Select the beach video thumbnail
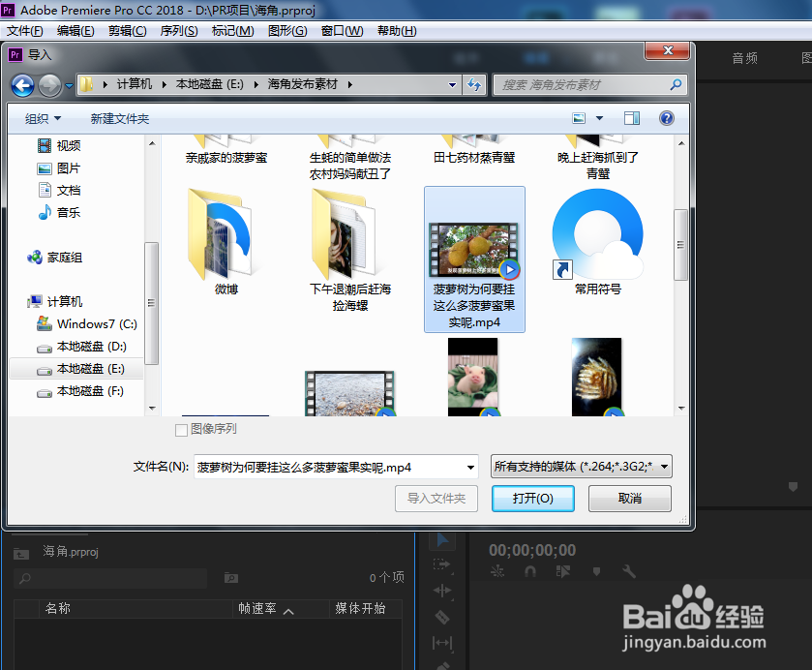 [x=350, y=393]
